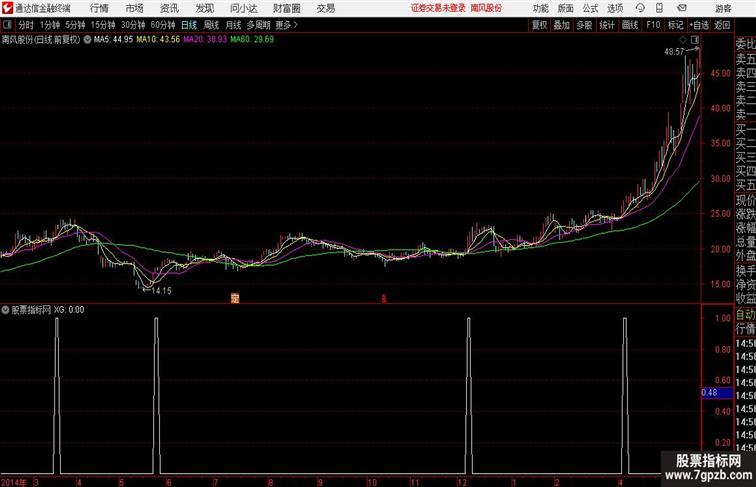
Task: Click the MA60: 29.69 value
Action: pos(252,40)
